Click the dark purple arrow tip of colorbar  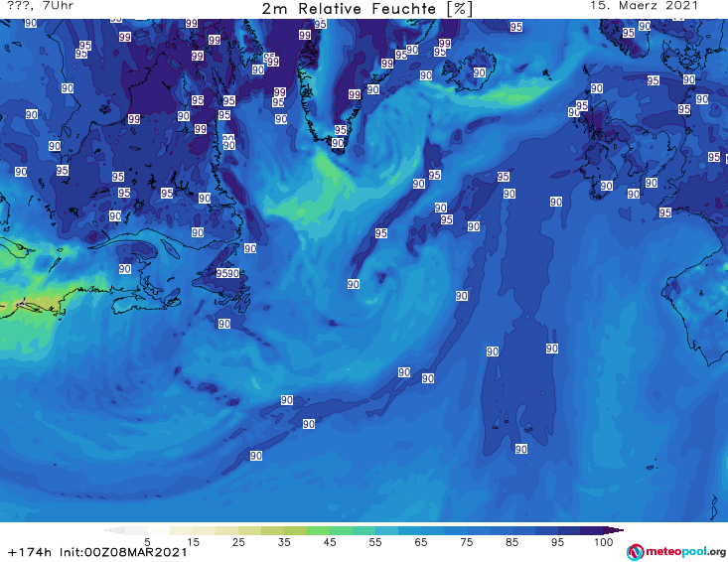click(x=614, y=530)
